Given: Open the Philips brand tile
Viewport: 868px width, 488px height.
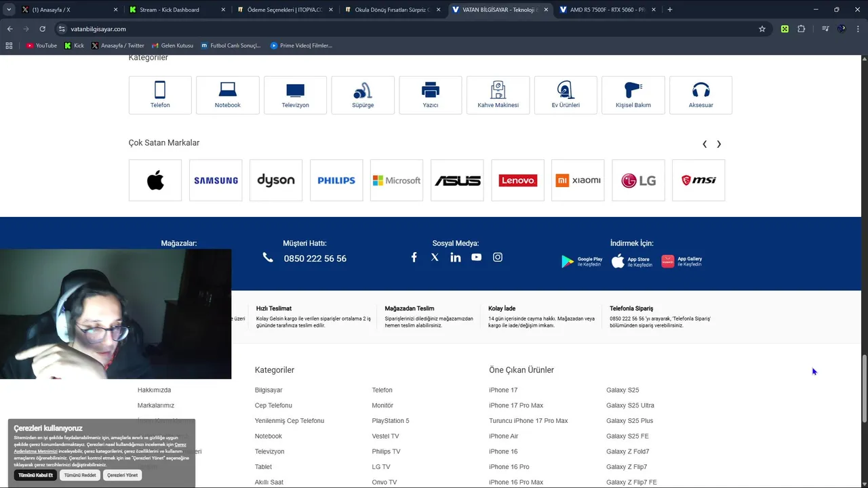Looking at the screenshot, I should [x=336, y=180].
